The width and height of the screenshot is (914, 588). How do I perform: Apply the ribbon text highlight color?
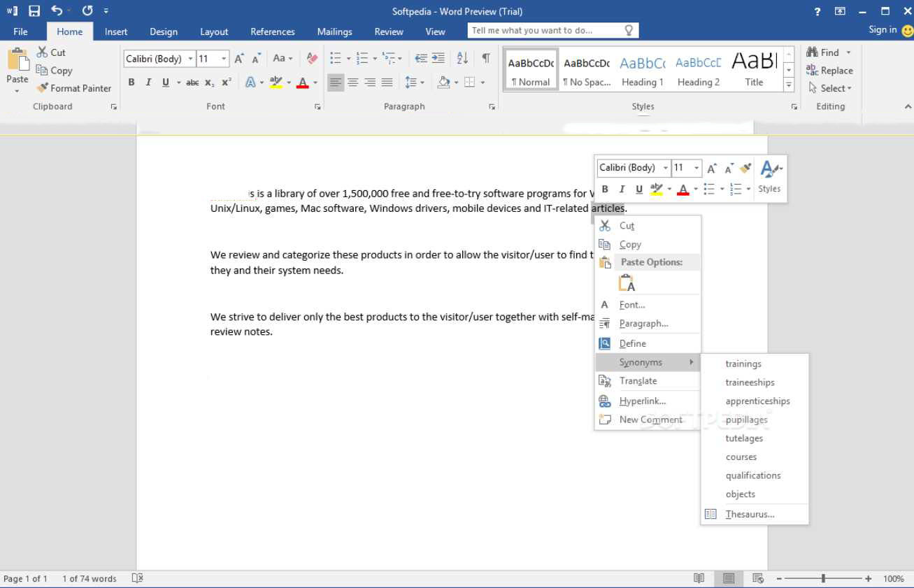click(276, 83)
